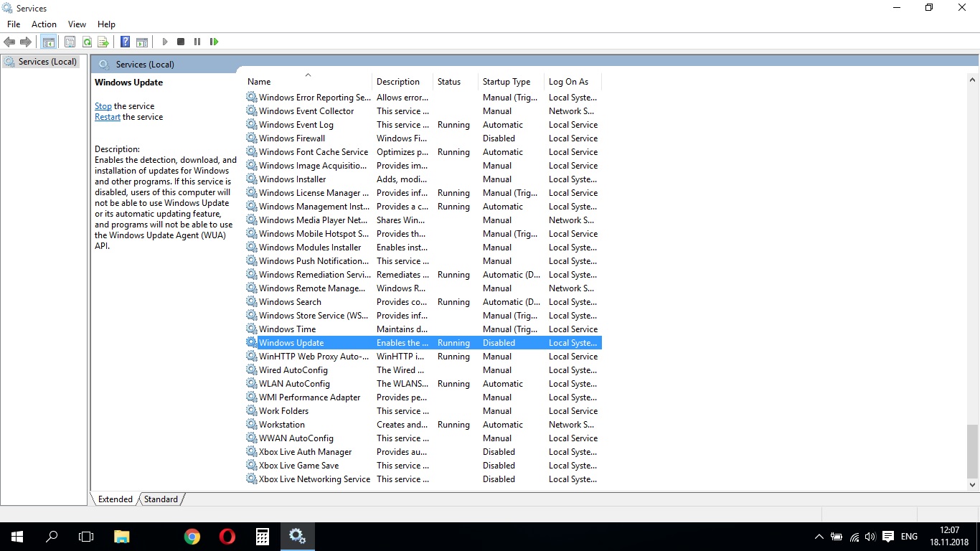The height and width of the screenshot is (551, 980).
Task: Select Windows Error Reporting Service row
Action: 423,98
